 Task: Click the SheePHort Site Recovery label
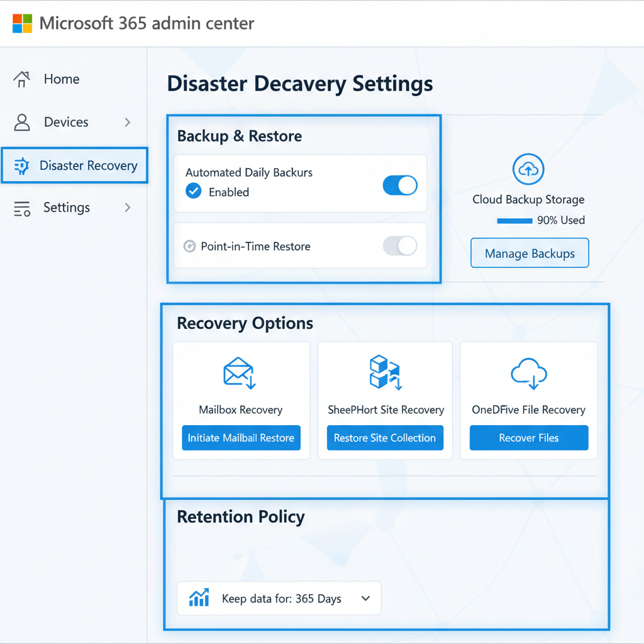[386, 409]
